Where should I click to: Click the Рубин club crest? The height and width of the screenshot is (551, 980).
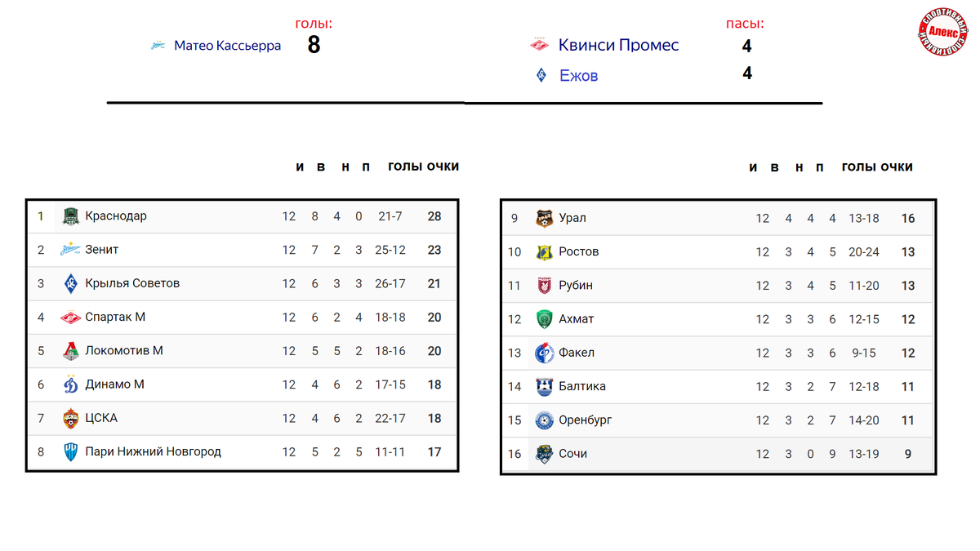(x=545, y=286)
